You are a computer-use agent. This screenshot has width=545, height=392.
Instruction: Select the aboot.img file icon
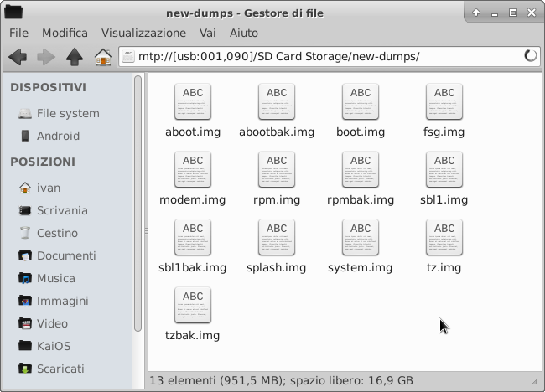(x=193, y=101)
